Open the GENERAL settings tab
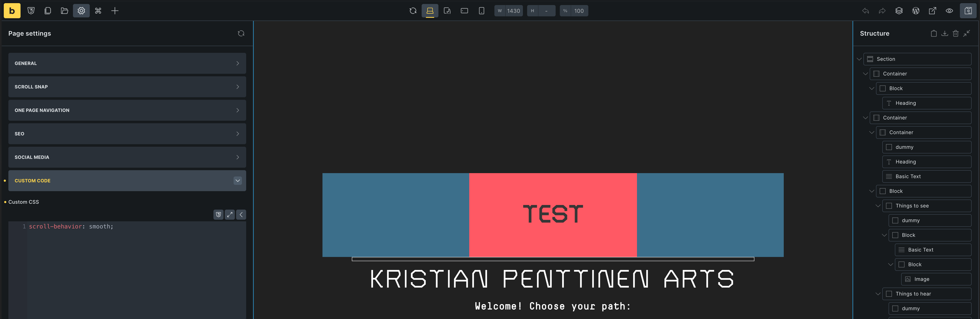This screenshot has height=319, width=980. coord(127,64)
